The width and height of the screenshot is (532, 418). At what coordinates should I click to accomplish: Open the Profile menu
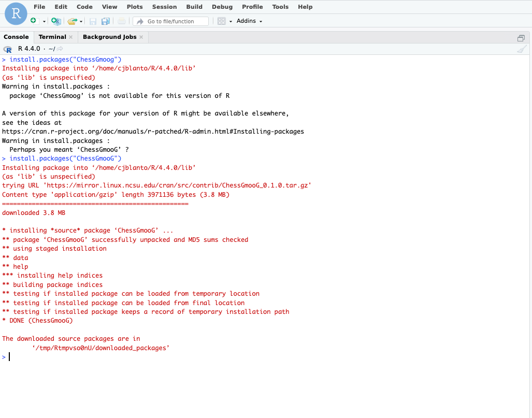click(252, 7)
